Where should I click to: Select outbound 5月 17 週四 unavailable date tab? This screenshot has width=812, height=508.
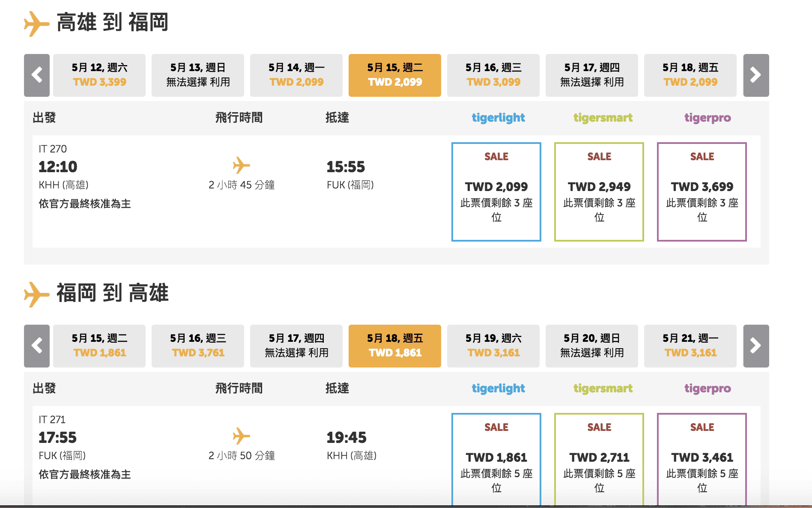click(592, 75)
